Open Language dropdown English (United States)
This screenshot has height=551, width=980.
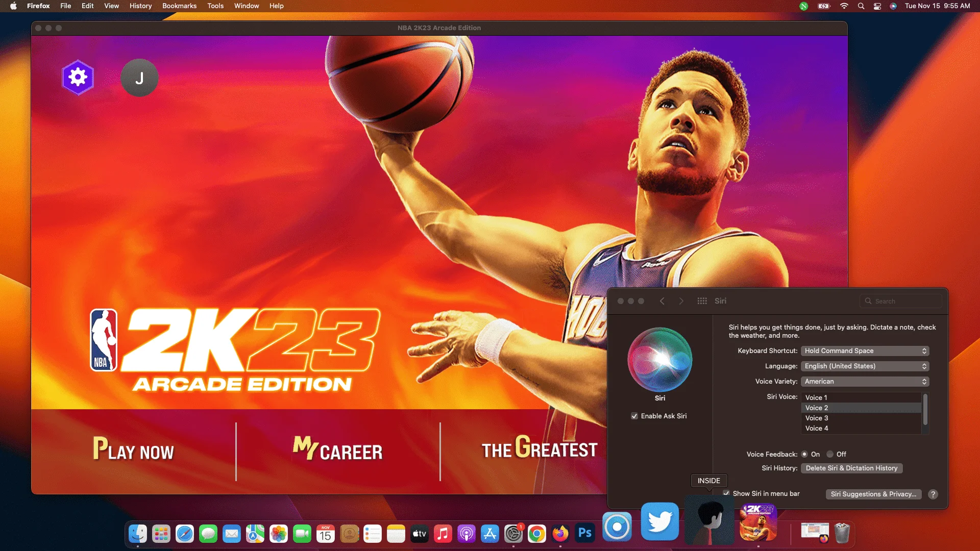click(x=865, y=366)
